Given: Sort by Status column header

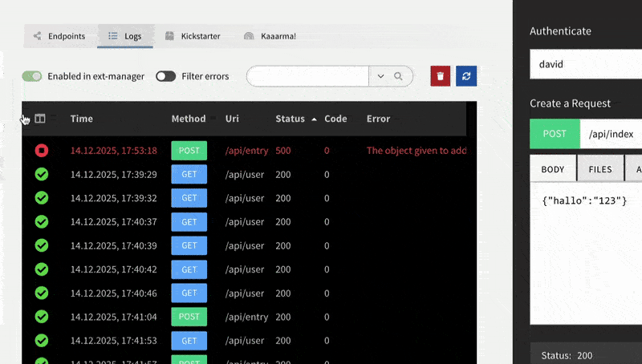Looking at the screenshot, I should [290, 119].
